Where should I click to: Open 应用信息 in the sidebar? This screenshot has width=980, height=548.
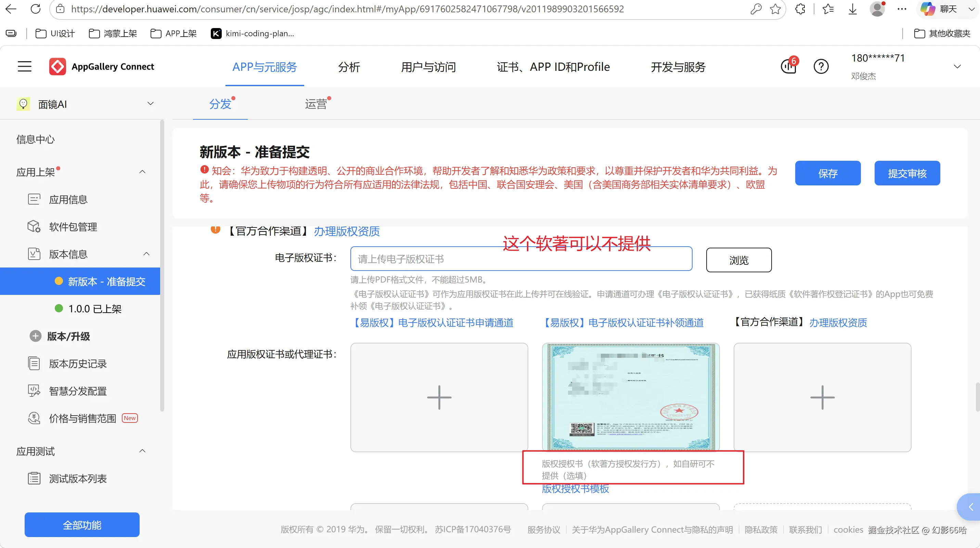click(68, 199)
